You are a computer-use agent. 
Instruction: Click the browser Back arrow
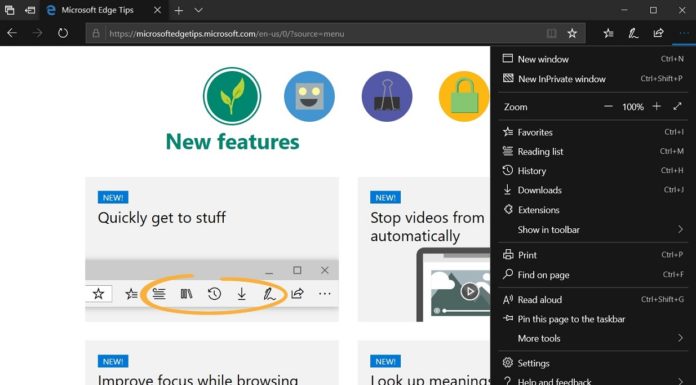(x=12, y=33)
